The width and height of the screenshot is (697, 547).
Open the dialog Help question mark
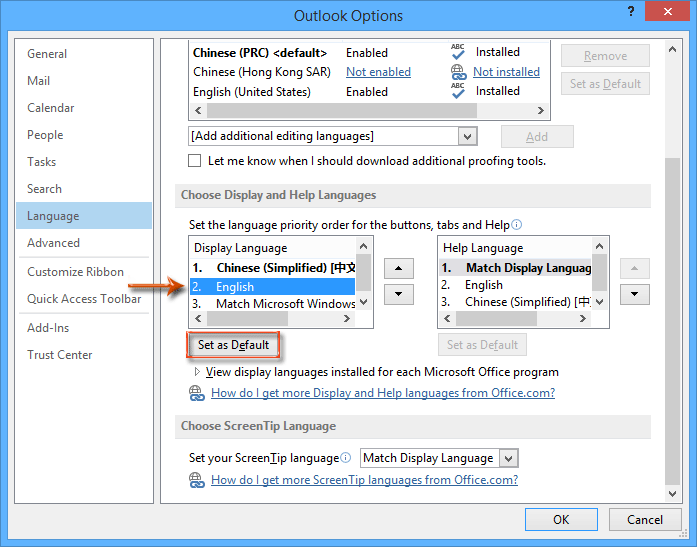(631, 14)
